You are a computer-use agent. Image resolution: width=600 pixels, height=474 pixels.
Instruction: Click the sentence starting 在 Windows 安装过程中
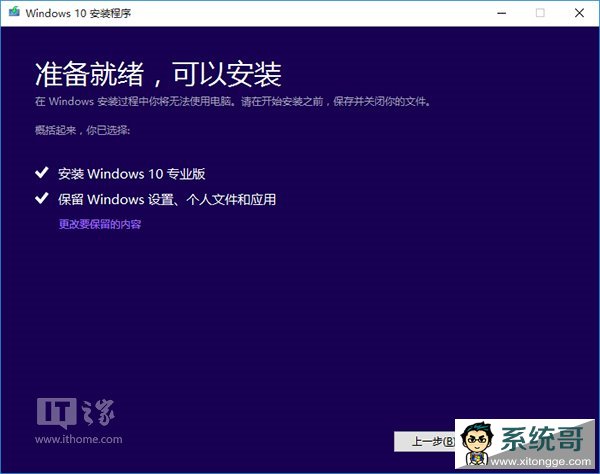tap(233, 101)
